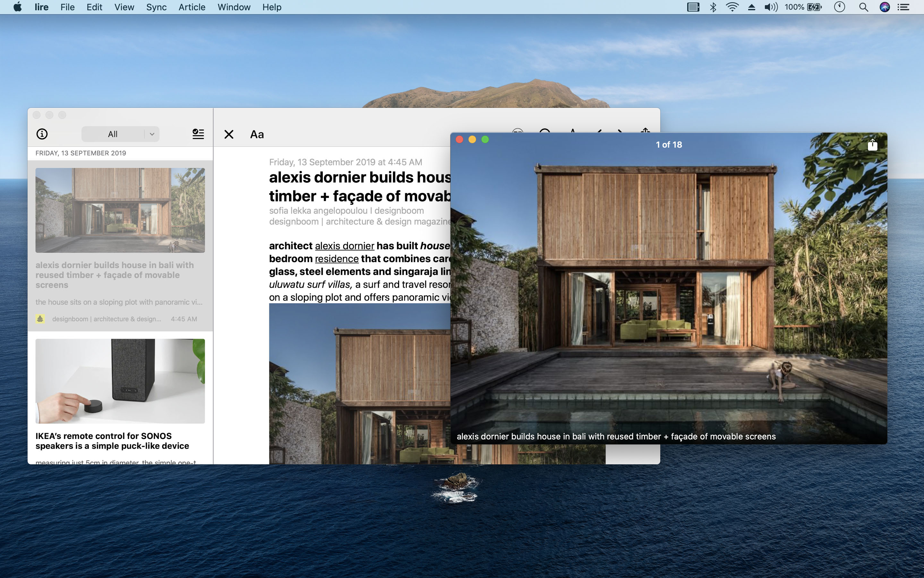The image size is (924, 578).
Task: Open the File menu
Action: (x=67, y=7)
